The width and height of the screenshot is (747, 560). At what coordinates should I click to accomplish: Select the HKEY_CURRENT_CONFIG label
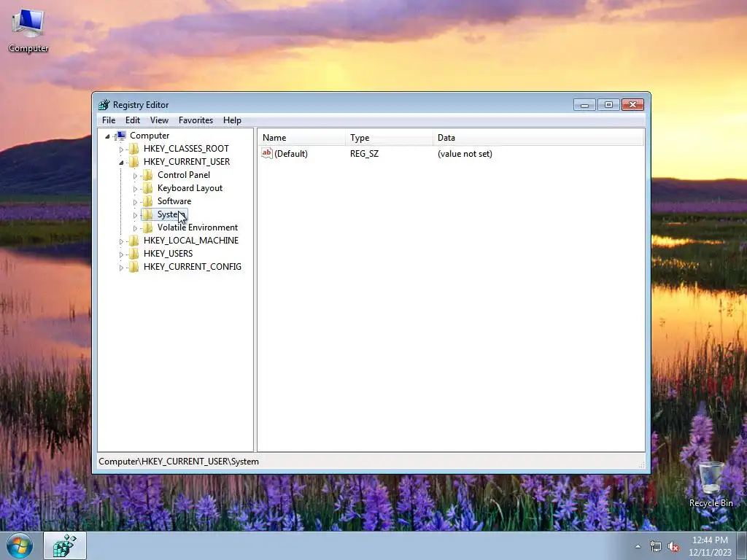click(193, 267)
